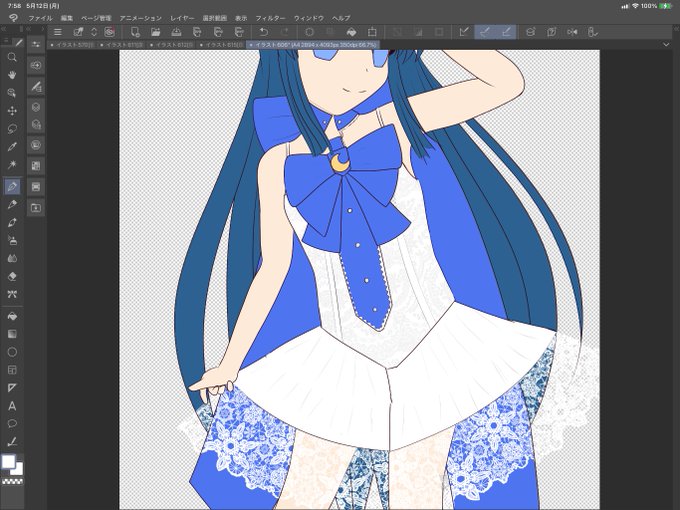Screen dimensions: 680x510
Task: Open the ファイル menu
Action: 40,18
